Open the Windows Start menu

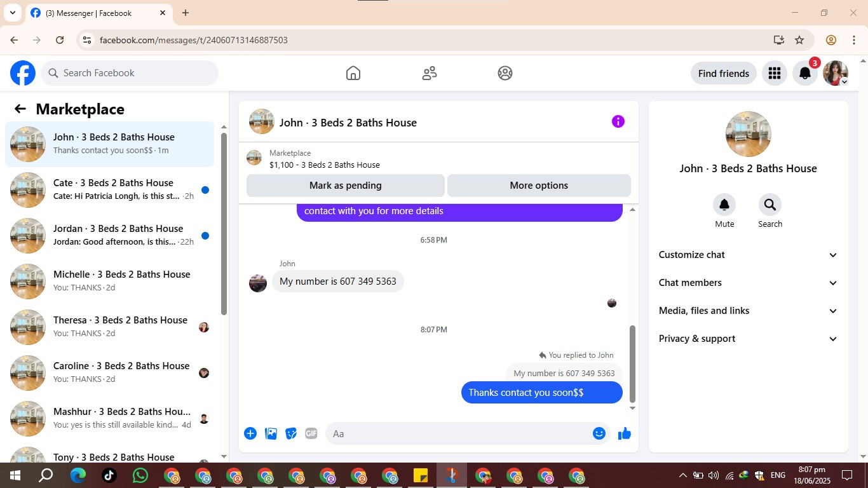tap(15, 475)
